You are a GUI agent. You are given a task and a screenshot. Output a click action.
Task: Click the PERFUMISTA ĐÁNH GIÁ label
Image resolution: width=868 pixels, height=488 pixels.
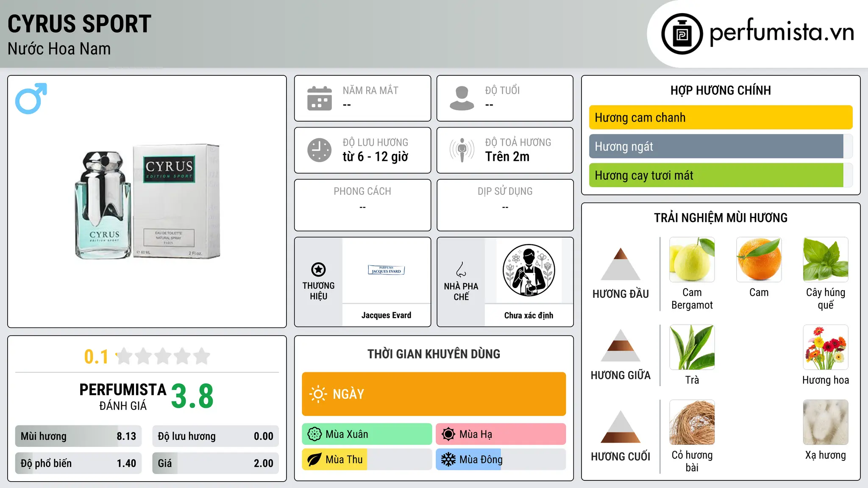click(x=123, y=396)
